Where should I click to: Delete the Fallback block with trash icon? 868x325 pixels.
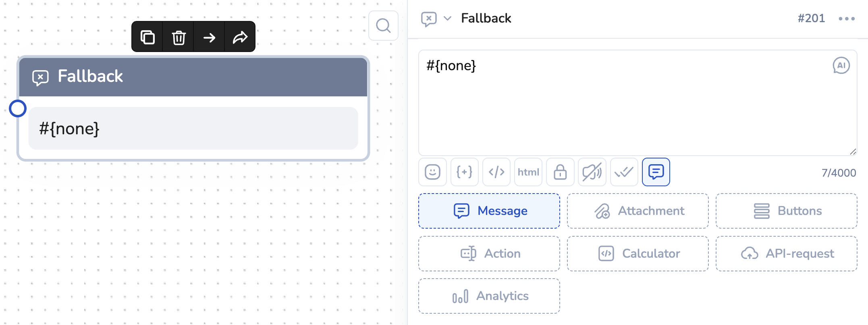pos(179,37)
